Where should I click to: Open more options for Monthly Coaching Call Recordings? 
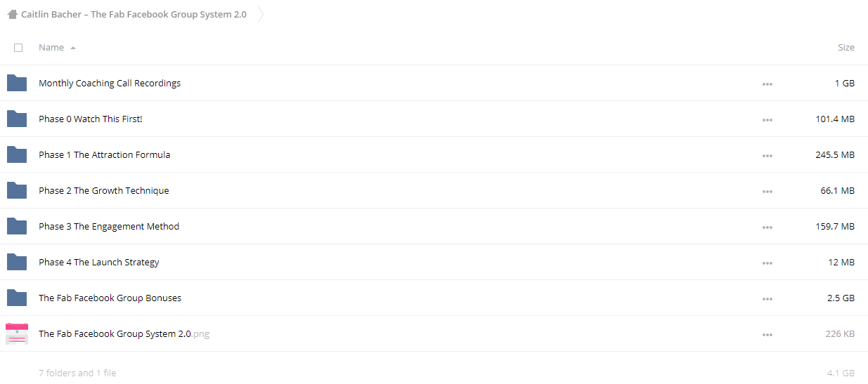[x=767, y=84]
